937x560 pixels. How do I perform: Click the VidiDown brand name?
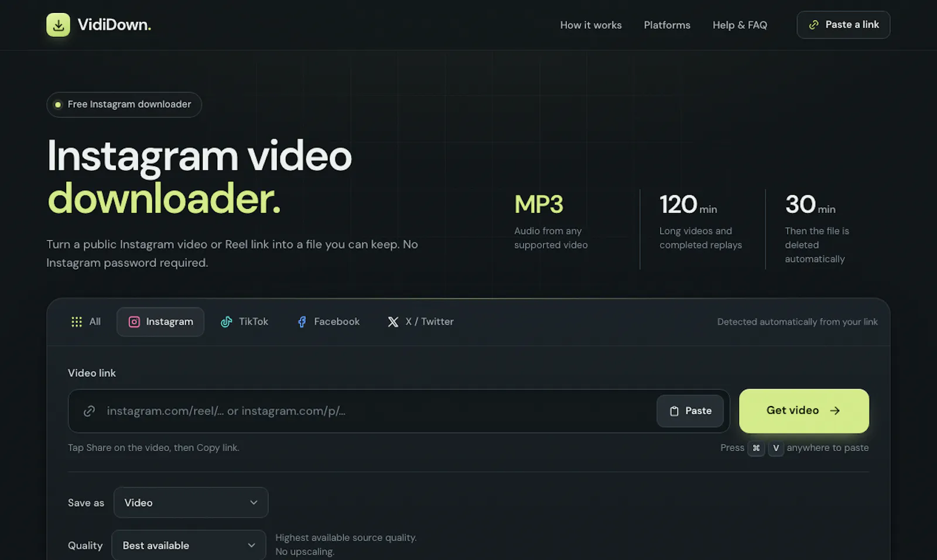[x=114, y=25]
